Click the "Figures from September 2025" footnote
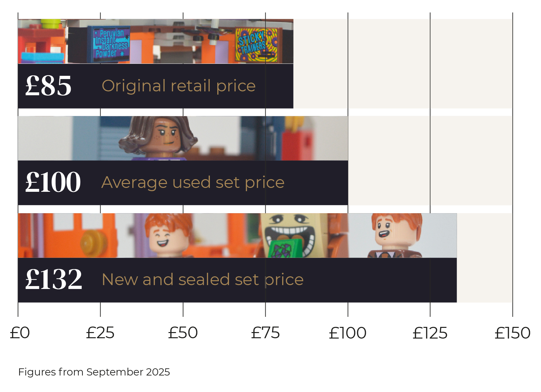This screenshot has width=541, height=392. [x=94, y=372]
